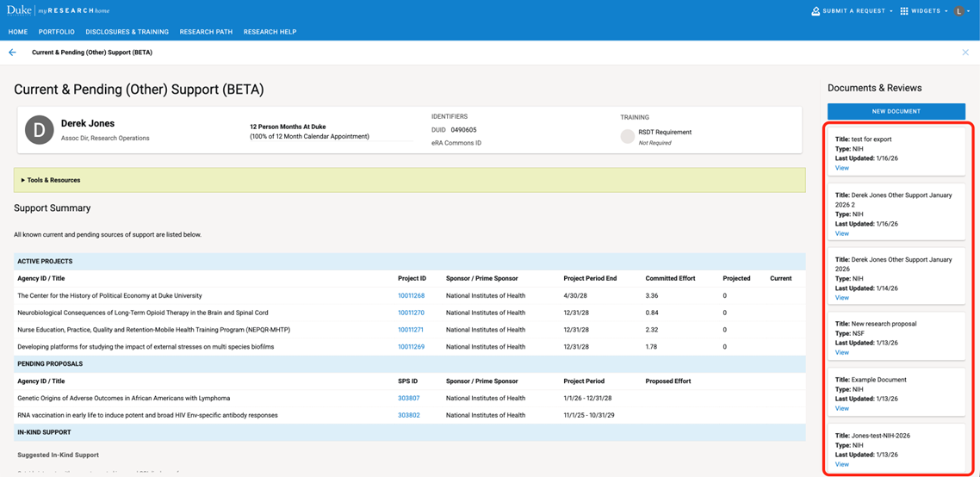Click Derek Jones profile avatar
Viewport: 980px width, 477px height.
click(x=39, y=130)
